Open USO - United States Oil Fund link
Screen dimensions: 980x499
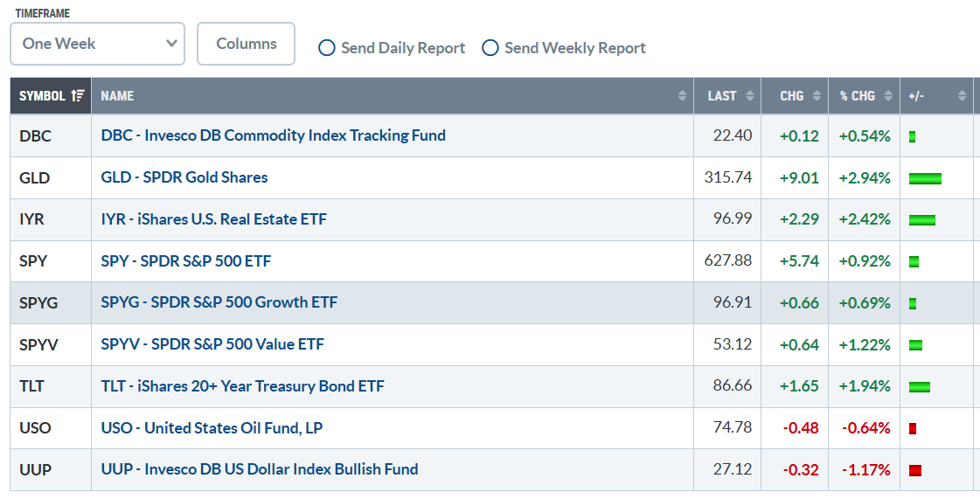point(212,428)
